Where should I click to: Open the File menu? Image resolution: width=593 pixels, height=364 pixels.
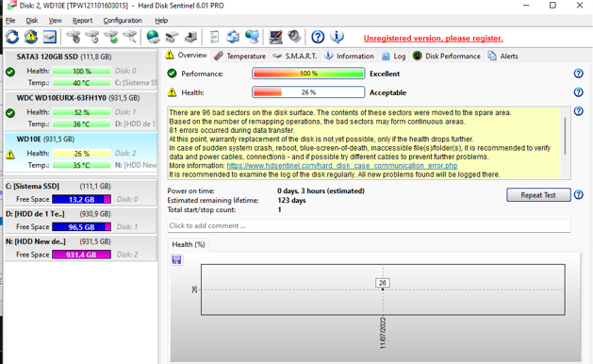pos(10,21)
